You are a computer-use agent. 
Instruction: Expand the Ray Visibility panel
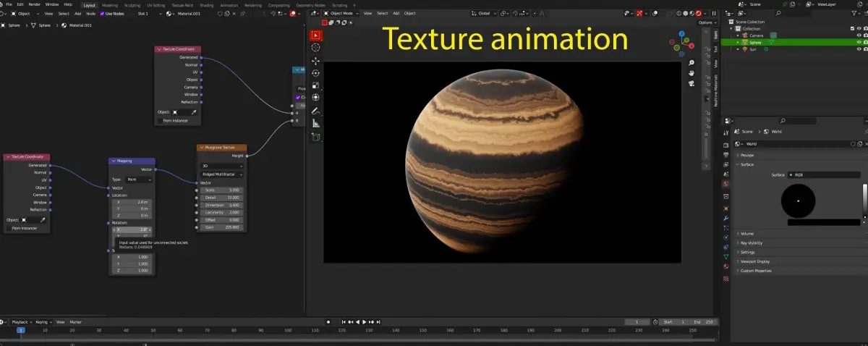(x=751, y=243)
